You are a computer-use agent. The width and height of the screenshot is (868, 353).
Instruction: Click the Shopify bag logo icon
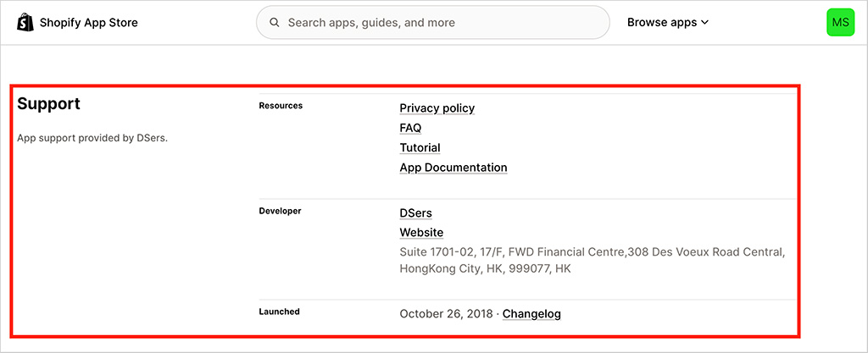pos(25,23)
